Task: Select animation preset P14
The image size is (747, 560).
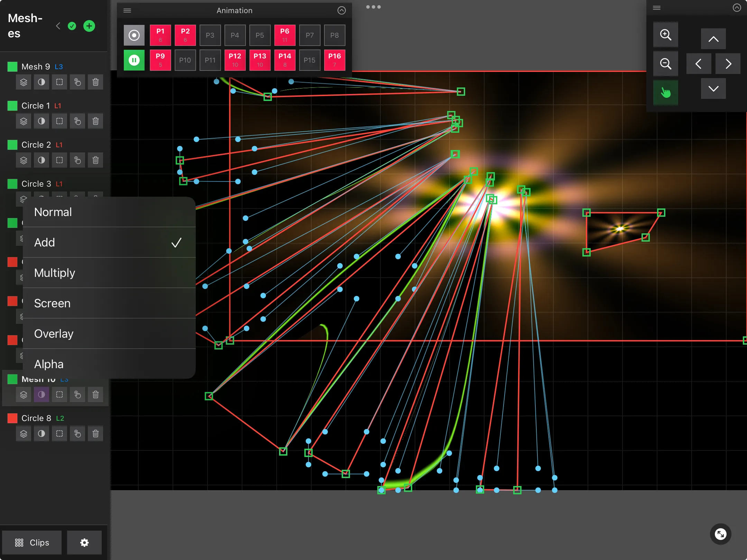Action: click(x=285, y=60)
